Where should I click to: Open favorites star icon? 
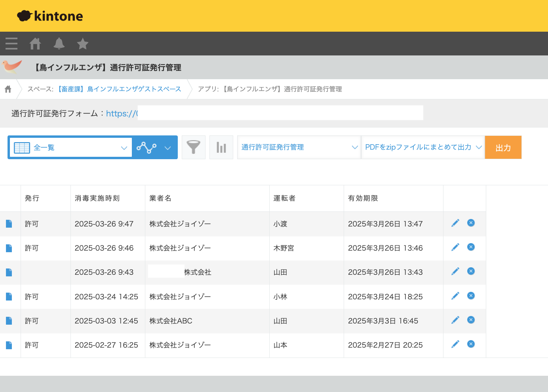click(83, 44)
